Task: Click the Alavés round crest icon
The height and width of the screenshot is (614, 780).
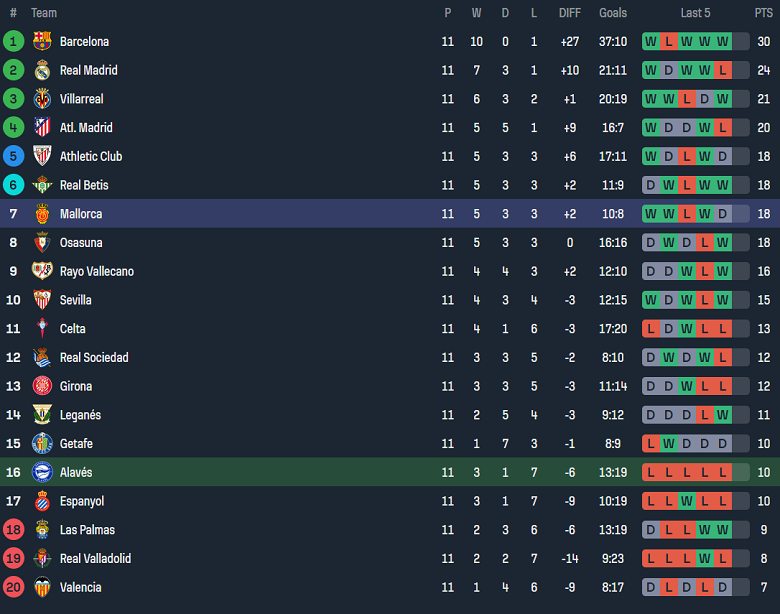Action: point(42,472)
